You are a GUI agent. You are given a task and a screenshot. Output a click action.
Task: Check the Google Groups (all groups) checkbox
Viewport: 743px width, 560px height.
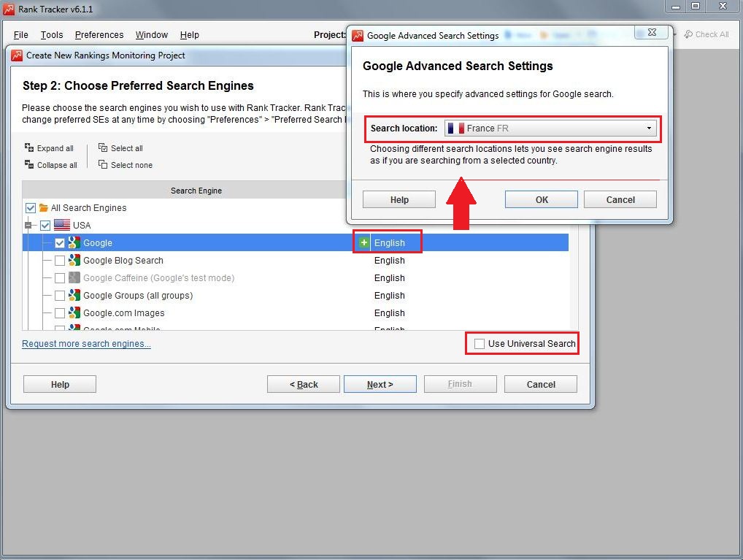[x=59, y=296]
